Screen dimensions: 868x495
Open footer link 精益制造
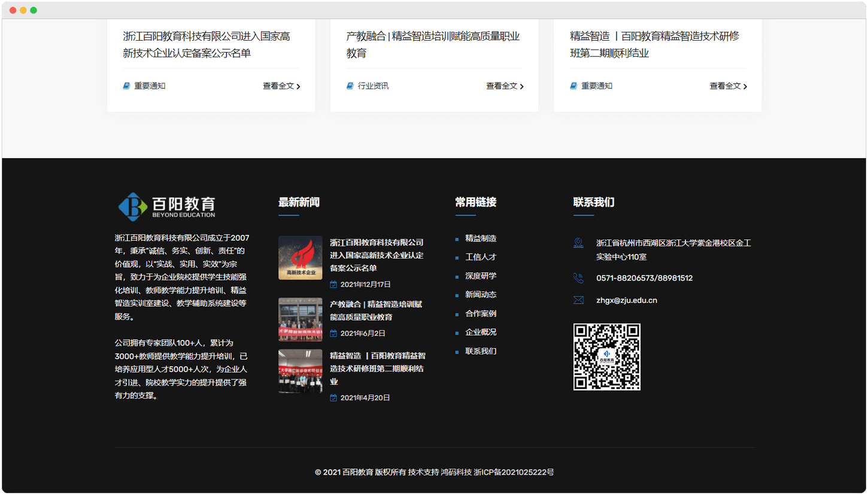pos(481,238)
